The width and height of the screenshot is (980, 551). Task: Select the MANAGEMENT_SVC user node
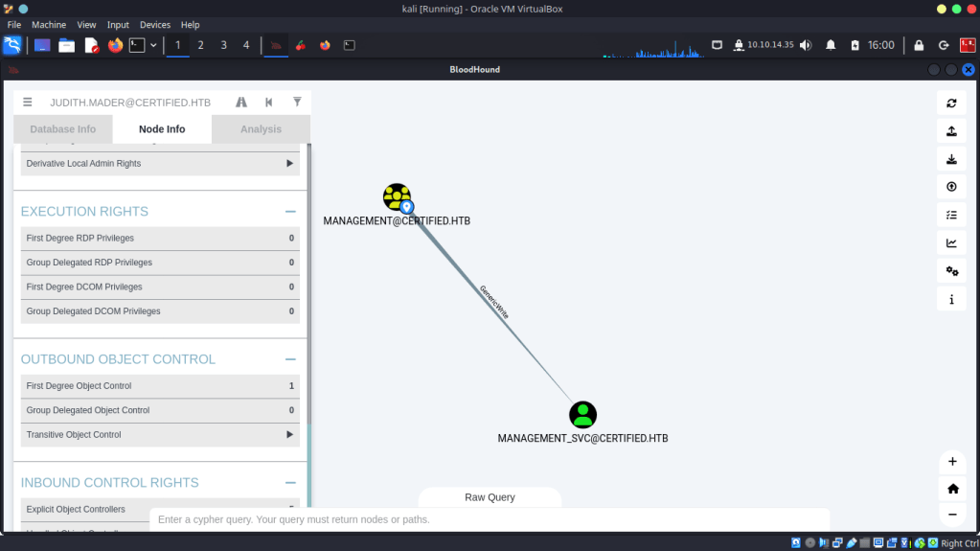tap(582, 415)
